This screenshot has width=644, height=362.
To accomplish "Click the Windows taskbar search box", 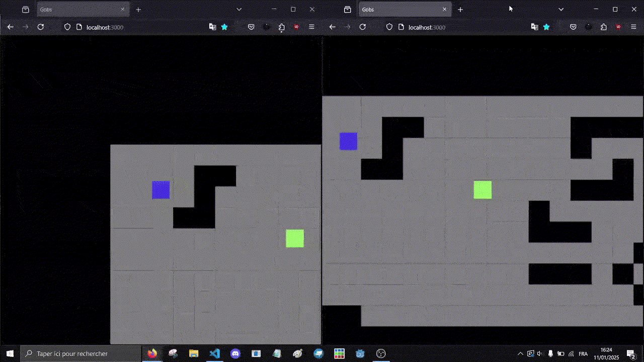I will coord(80,353).
